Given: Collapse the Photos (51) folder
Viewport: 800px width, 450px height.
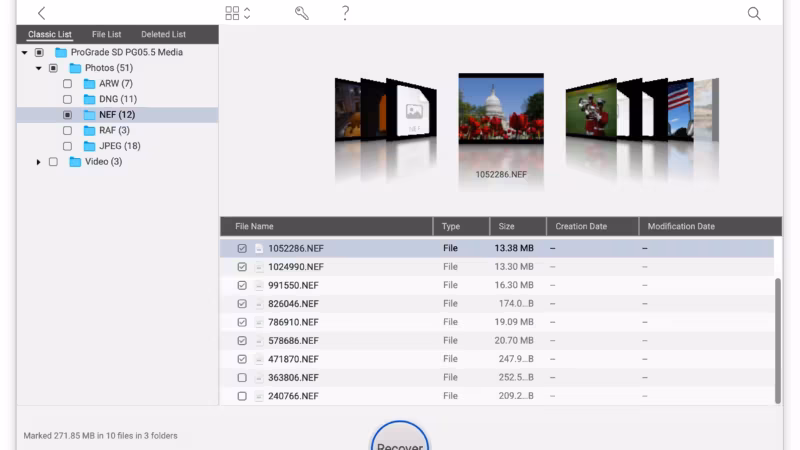Looking at the screenshot, I should 39,68.
